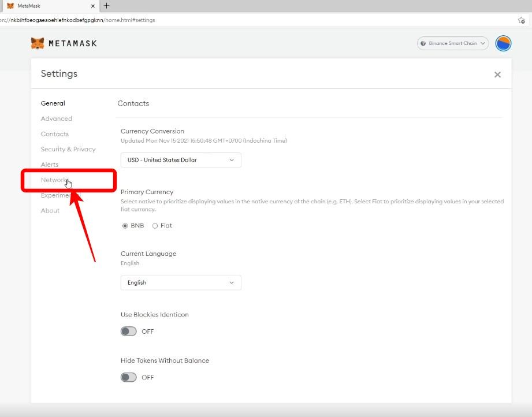Open the account avatar menu
The height and width of the screenshot is (417, 532).
tap(503, 43)
